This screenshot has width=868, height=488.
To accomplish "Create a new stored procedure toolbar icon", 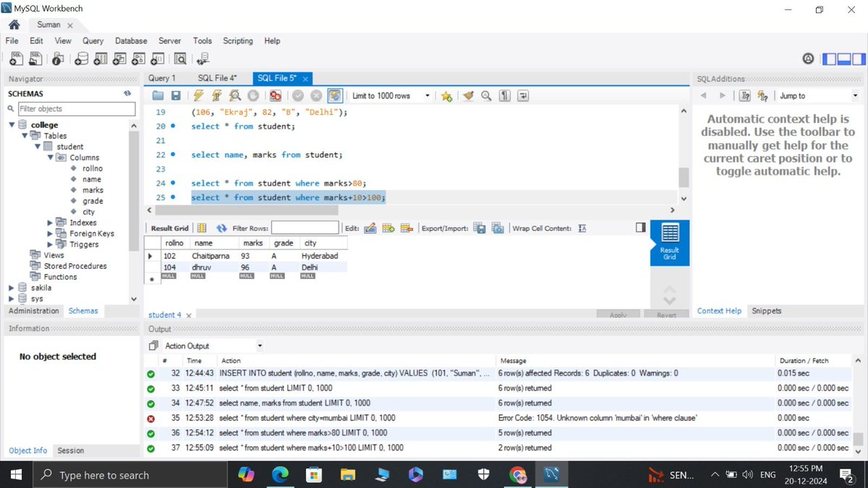I will pos(139,59).
